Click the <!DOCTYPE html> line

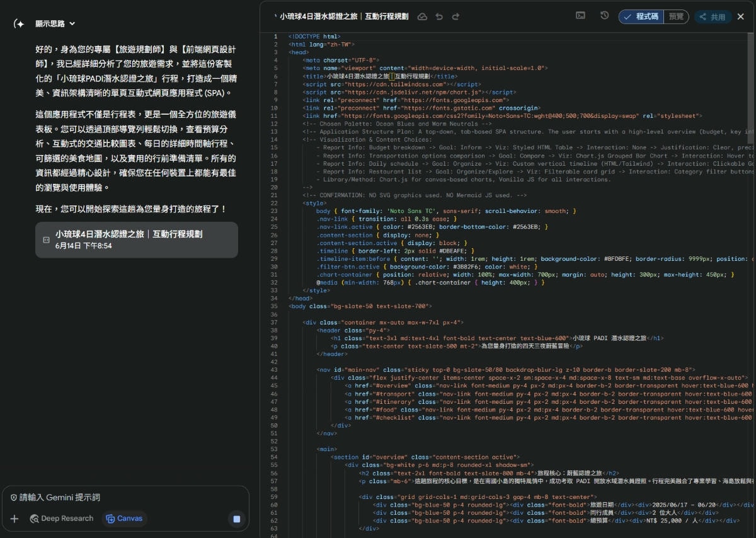pyautogui.click(x=314, y=37)
